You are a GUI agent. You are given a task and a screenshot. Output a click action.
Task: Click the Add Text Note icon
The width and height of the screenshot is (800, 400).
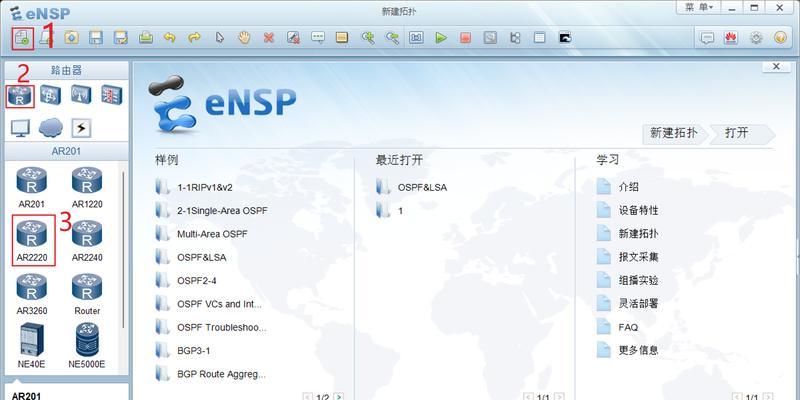318,38
